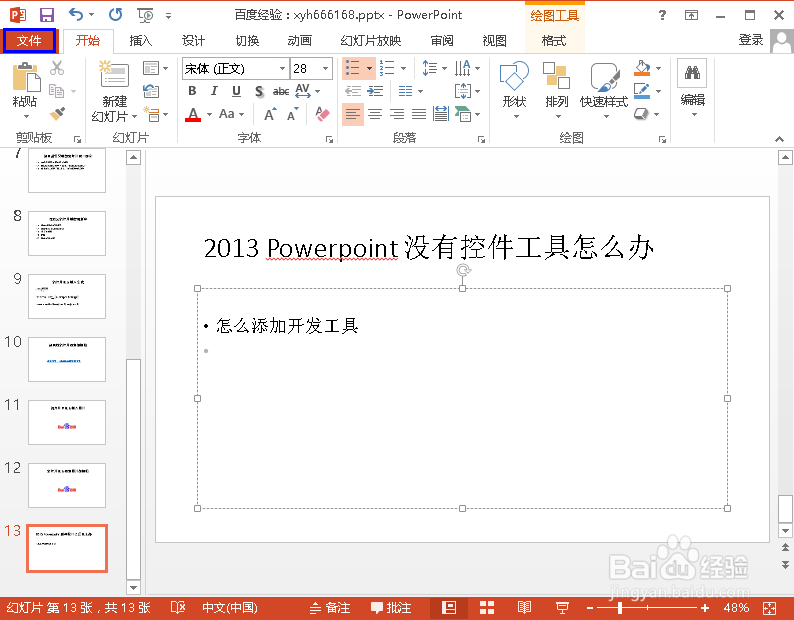Open the Shapes gallery

click(514, 90)
